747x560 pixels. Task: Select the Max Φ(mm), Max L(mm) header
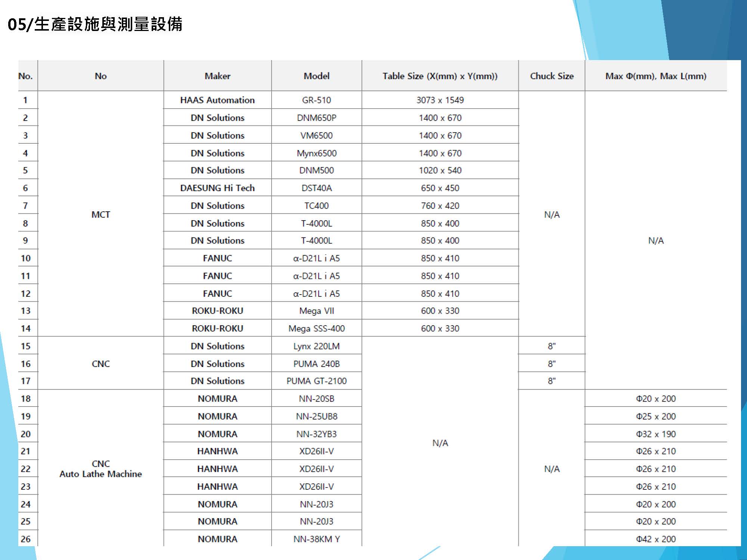[656, 76]
